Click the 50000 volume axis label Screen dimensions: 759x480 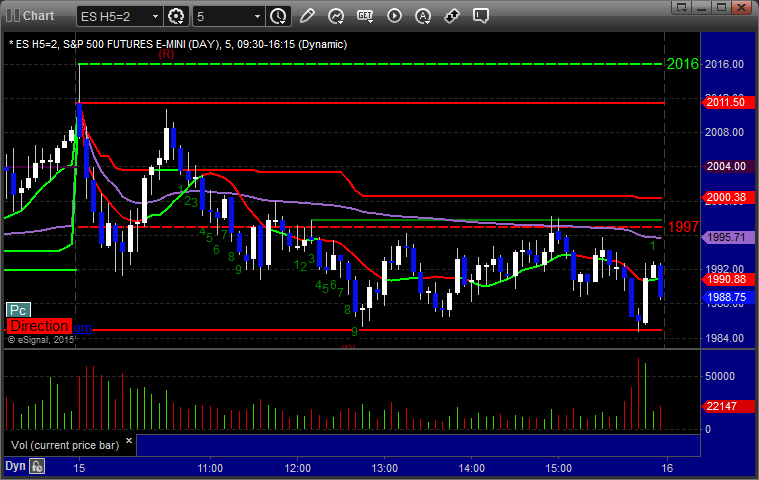coord(719,376)
